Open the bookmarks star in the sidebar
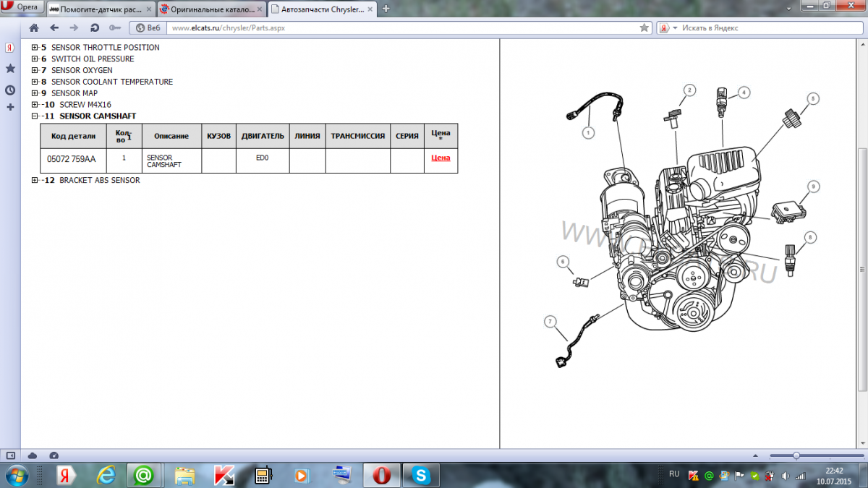868x488 pixels. [x=10, y=68]
